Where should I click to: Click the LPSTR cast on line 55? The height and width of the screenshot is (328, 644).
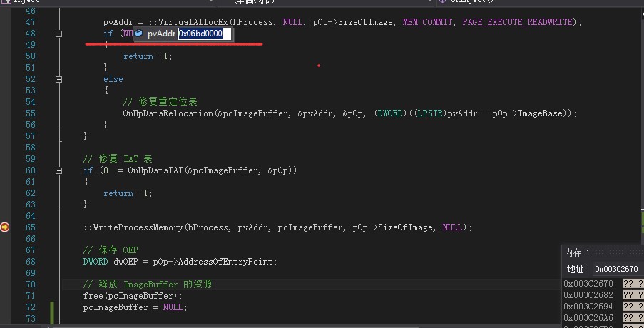click(x=431, y=113)
